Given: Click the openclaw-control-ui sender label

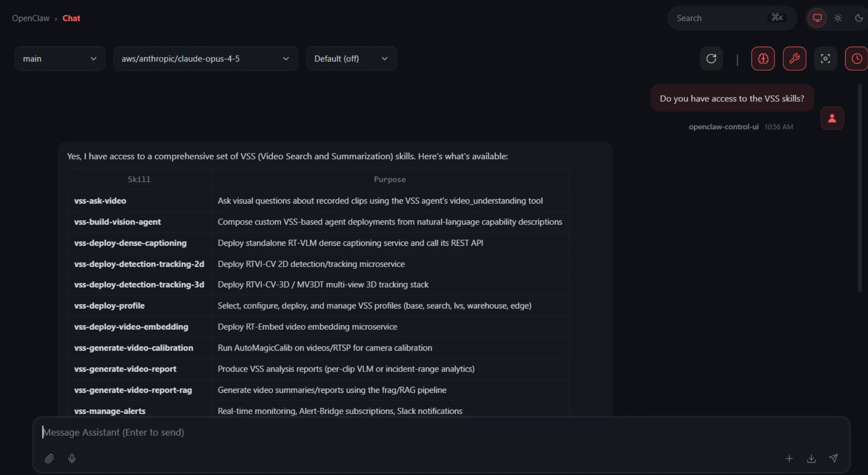Looking at the screenshot, I should [x=724, y=127].
